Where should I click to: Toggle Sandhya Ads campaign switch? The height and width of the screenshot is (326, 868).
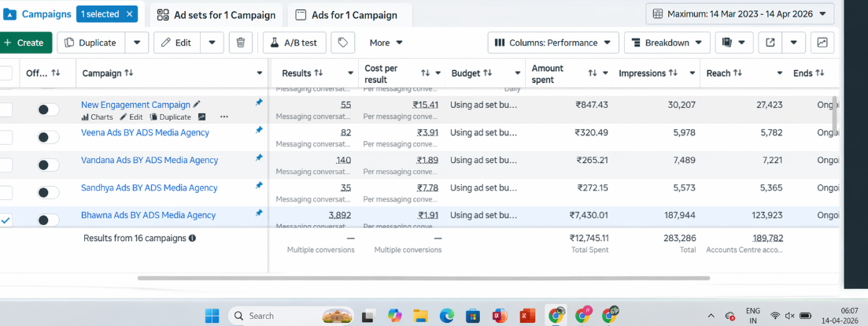48,193
